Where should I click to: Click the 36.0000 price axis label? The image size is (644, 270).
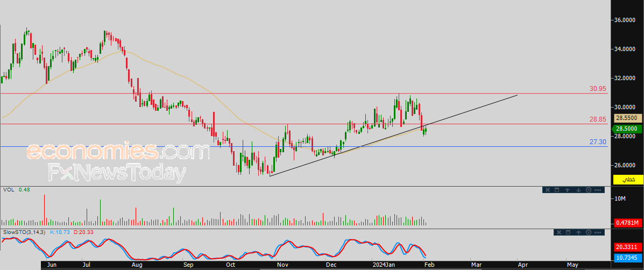625,20
